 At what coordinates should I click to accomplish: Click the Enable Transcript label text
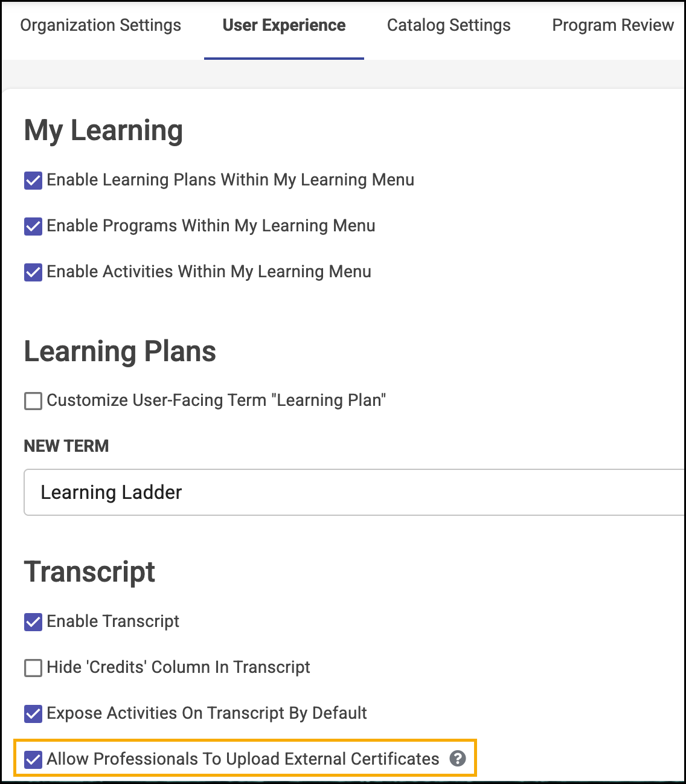coord(113,622)
